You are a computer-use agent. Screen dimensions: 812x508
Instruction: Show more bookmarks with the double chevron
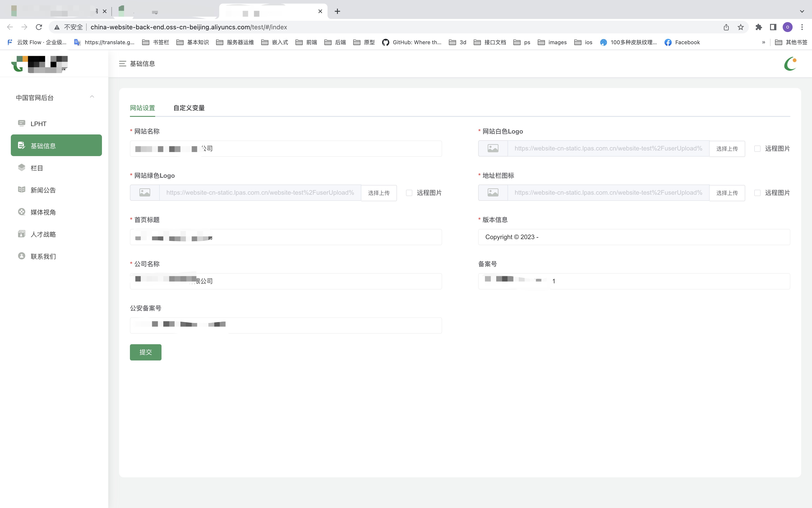764,42
